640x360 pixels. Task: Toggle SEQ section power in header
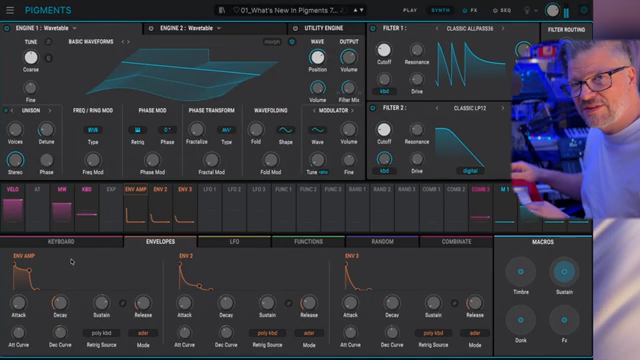495,11
